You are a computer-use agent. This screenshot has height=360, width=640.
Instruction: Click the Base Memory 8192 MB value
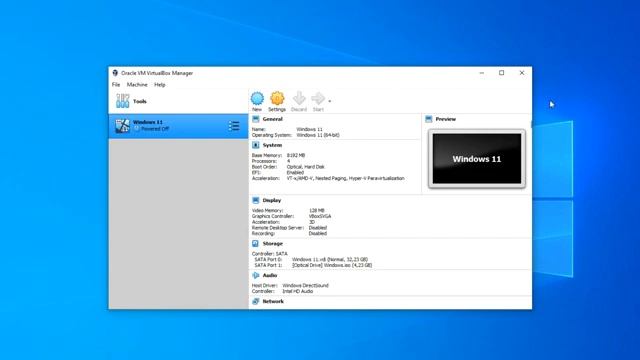tap(296, 156)
